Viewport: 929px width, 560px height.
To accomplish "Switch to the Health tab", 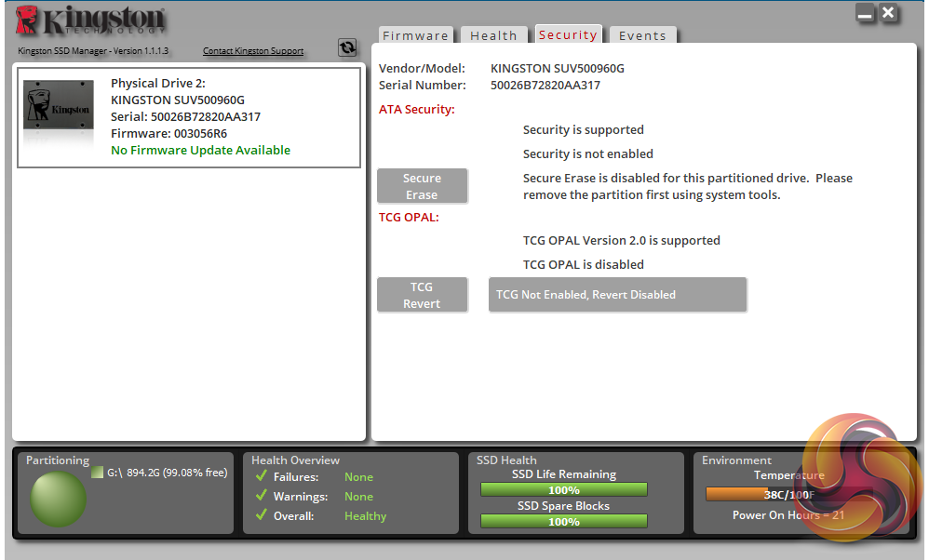I will point(493,35).
